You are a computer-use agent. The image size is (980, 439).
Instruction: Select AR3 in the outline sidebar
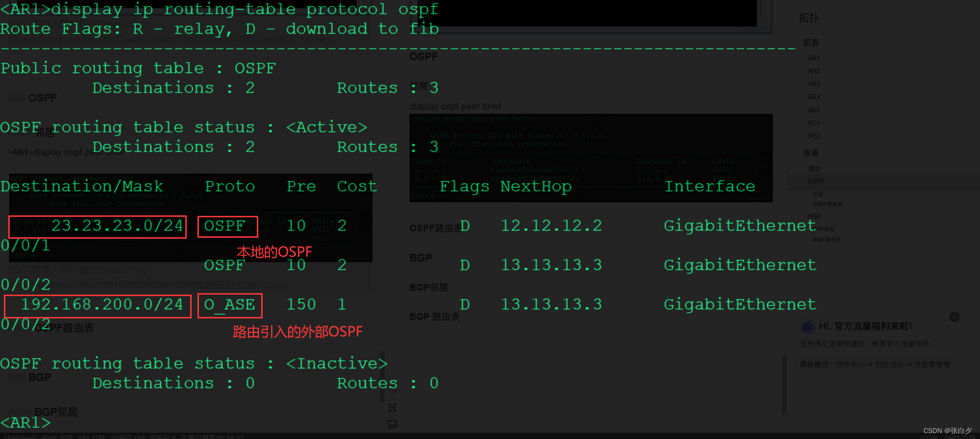(814, 84)
